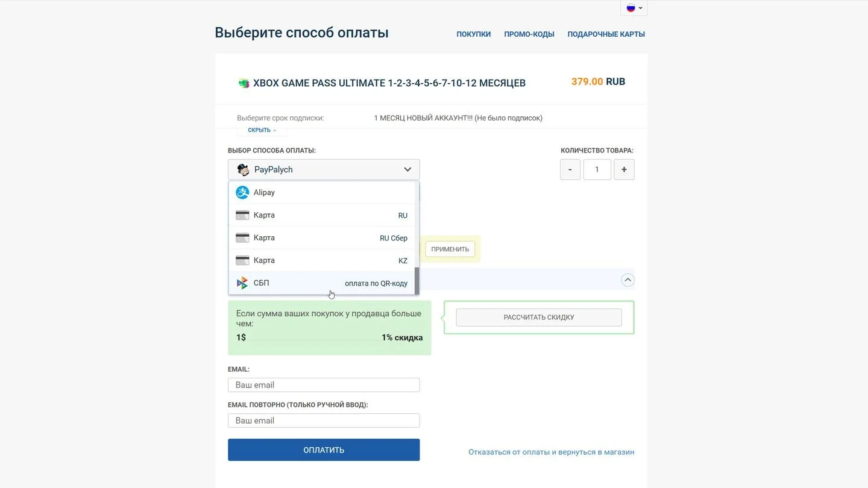
Task: Click the PayPalych logo icon
Action: click(243, 169)
